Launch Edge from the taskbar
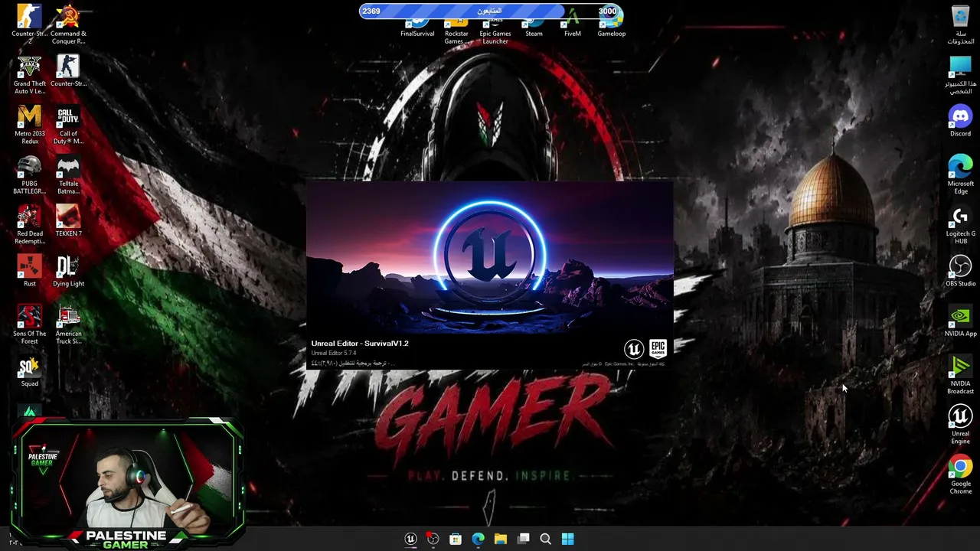This screenshot has width=980, height=551. [x=478, y=539]
